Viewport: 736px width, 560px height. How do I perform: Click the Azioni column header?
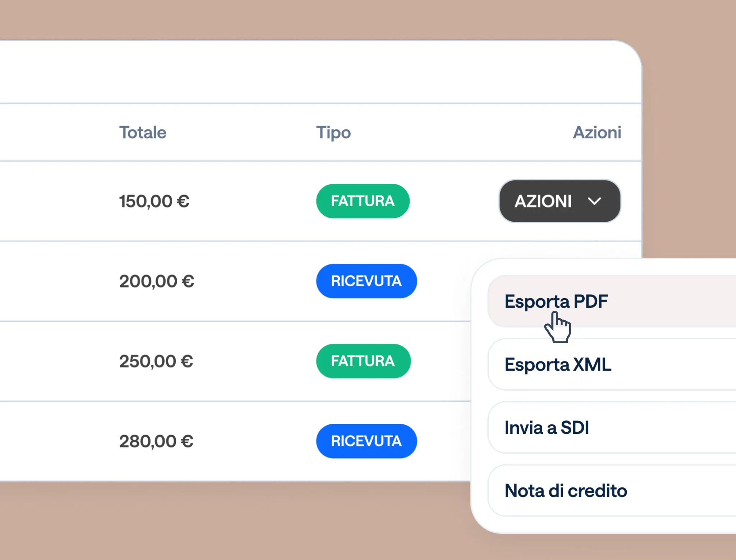click(597, 132)
